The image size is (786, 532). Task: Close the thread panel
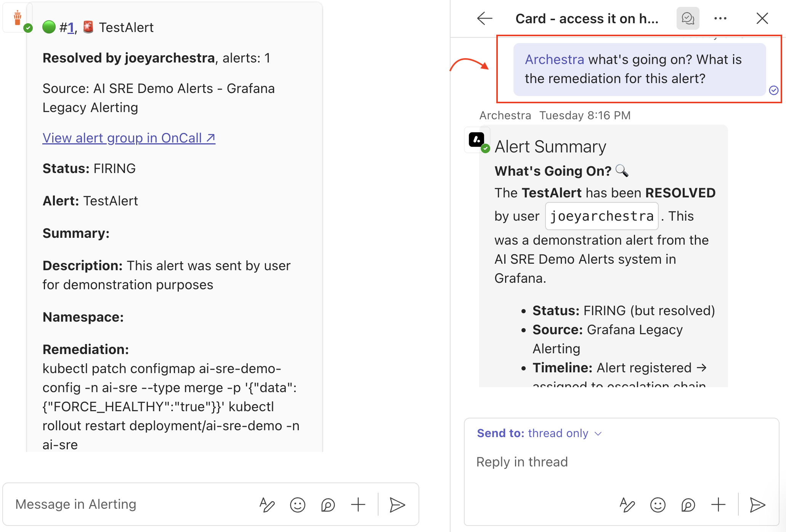[x=762, y=18]
